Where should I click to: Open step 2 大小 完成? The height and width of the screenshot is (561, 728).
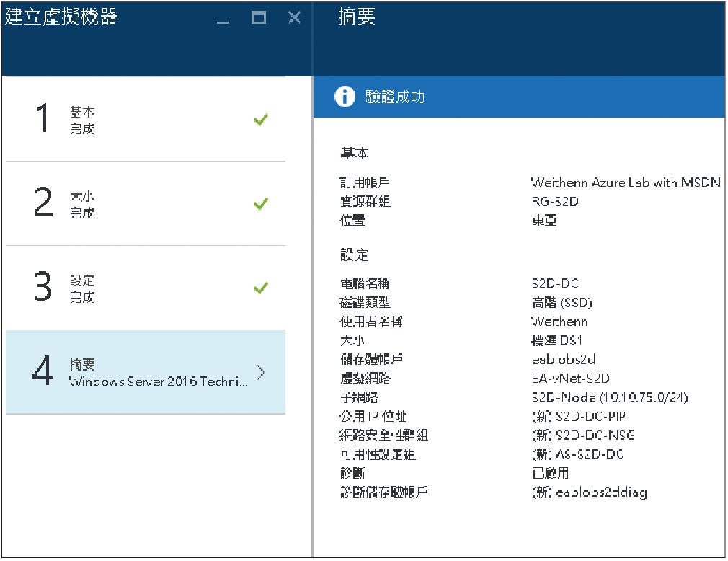(x=146, y=204)
